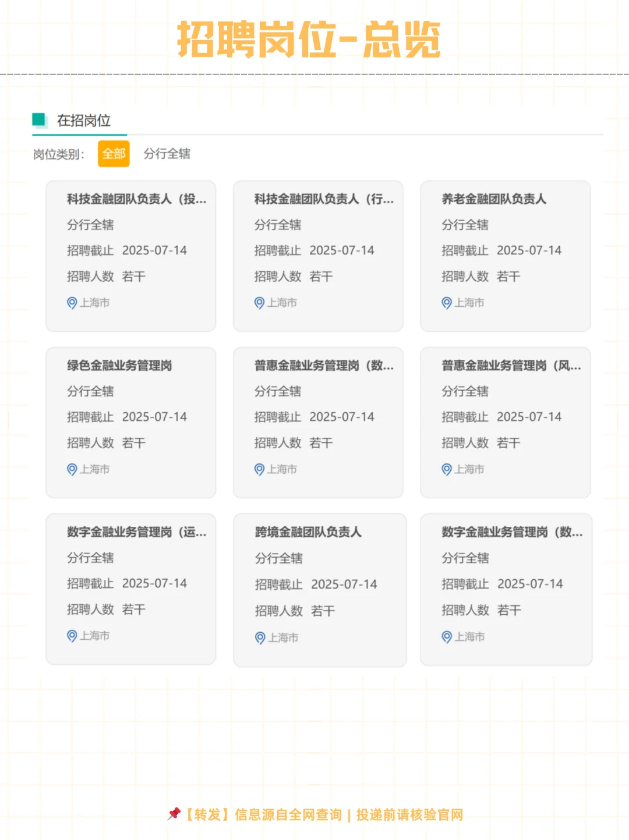Click the footer note 信息源自全网查询

(288, 814)
